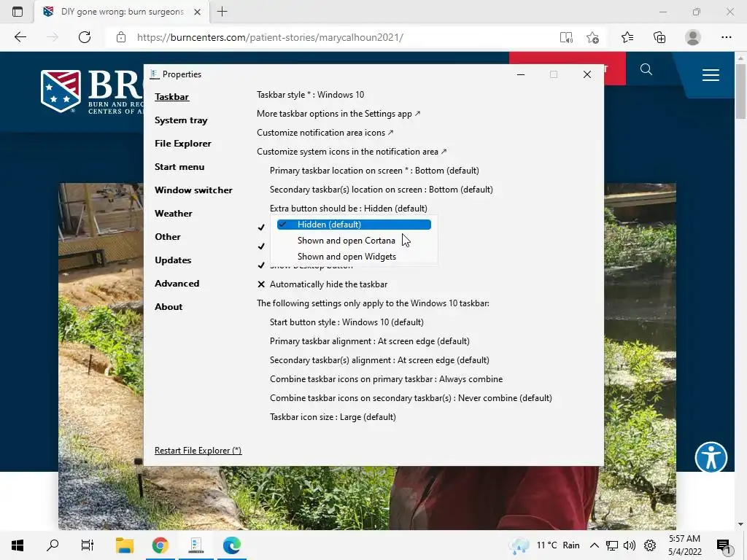
Task: Switch to File Explorer section
Action: [182, 144]
